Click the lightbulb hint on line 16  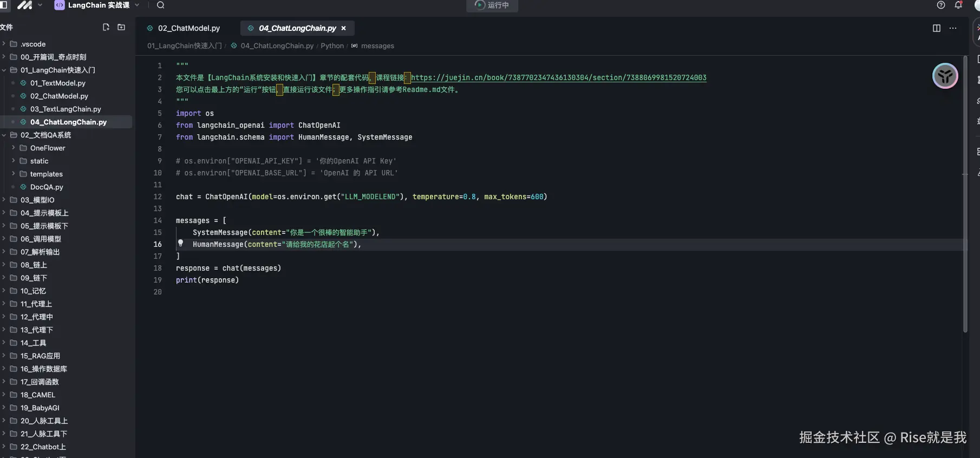(181, 243)
